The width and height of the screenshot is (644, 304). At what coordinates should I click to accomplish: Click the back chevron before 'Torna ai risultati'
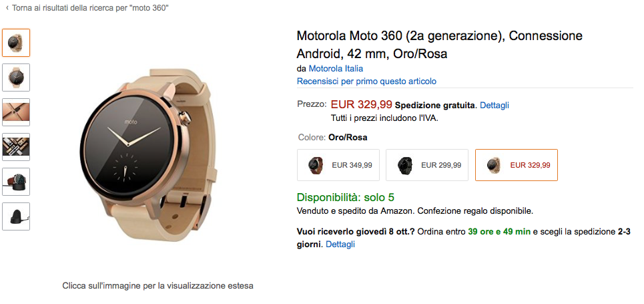[x=7, y=8]
